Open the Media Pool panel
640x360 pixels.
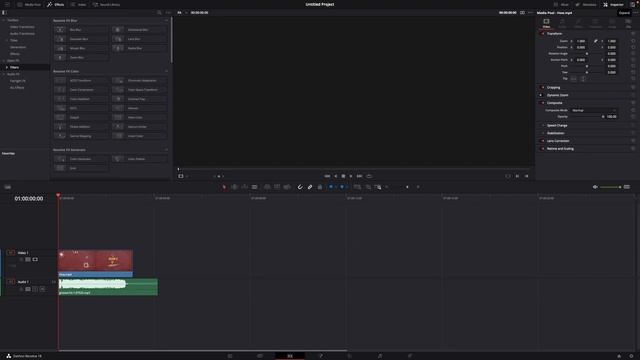point(29,4)
